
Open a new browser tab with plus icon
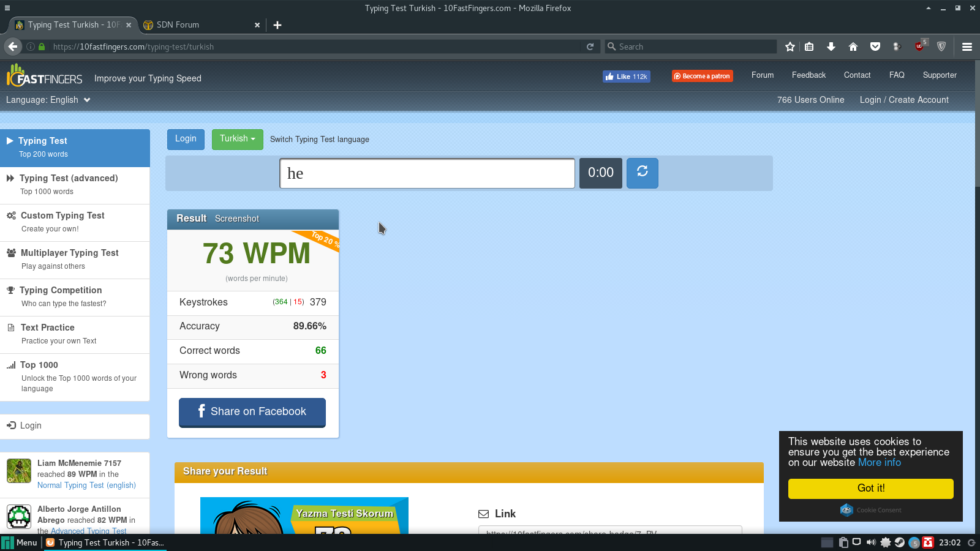277,25
